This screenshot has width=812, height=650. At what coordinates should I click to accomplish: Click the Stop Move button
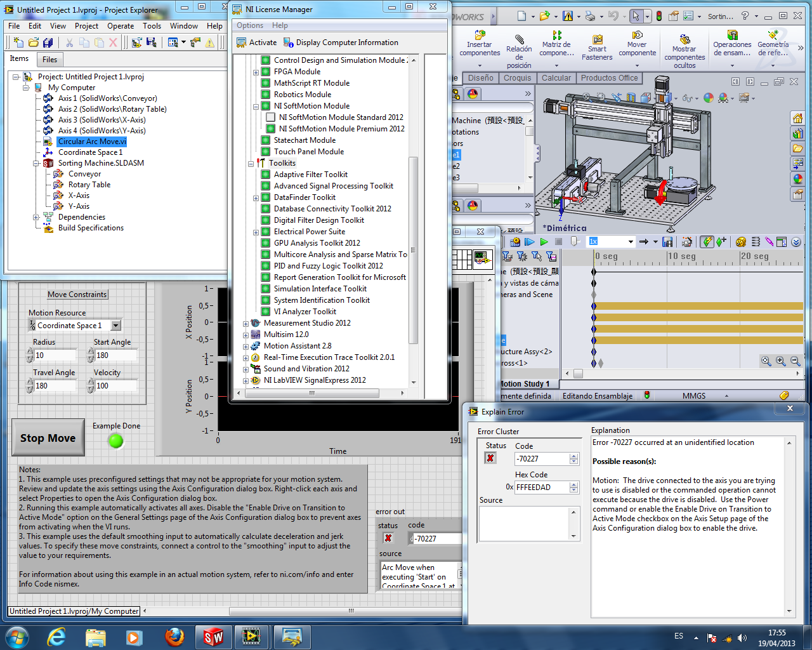pos(48,438)
